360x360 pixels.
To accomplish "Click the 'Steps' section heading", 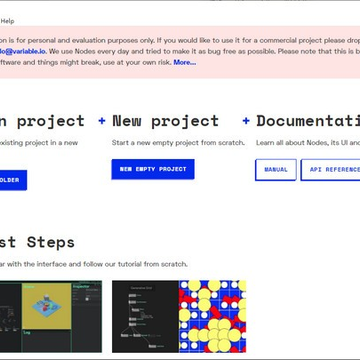I will tap(51, 242).
